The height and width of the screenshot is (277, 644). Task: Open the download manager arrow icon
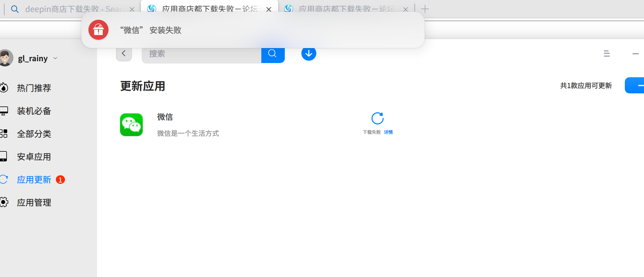pyautogui.click(x=309, y=54)
